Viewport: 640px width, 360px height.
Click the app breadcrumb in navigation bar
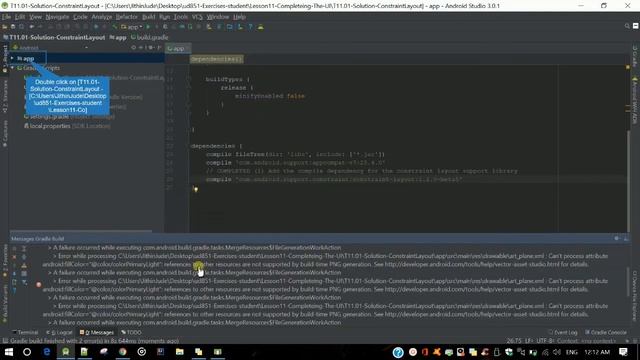[118, 37]
